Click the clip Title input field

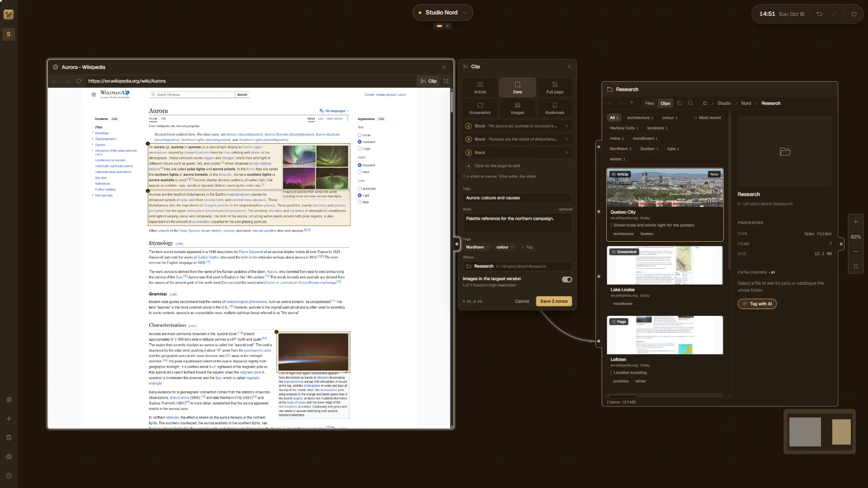517,198
